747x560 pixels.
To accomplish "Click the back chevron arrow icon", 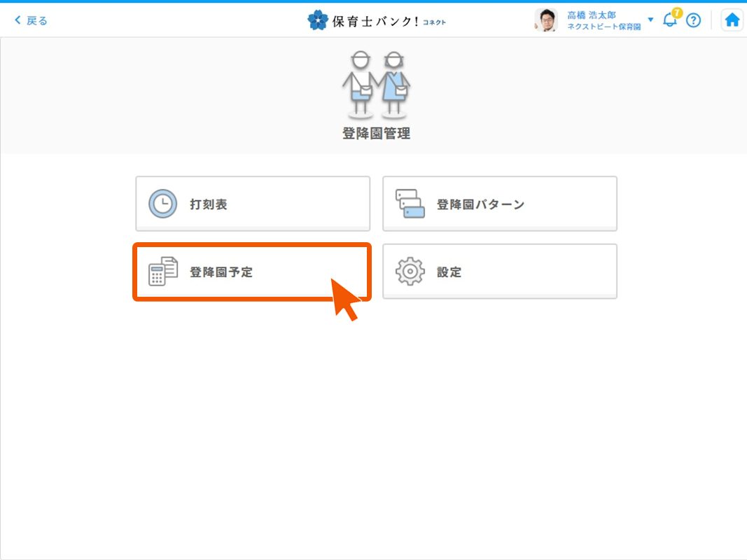I will coord(18,20).
